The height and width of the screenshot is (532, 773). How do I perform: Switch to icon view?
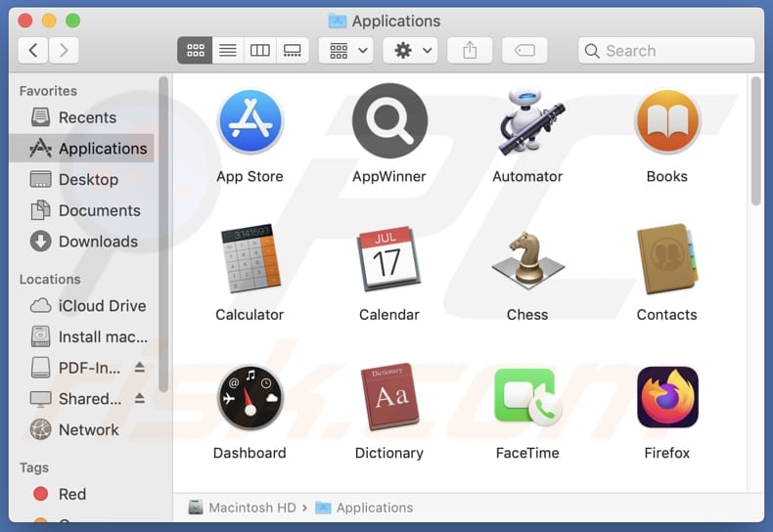pos(196,50)
